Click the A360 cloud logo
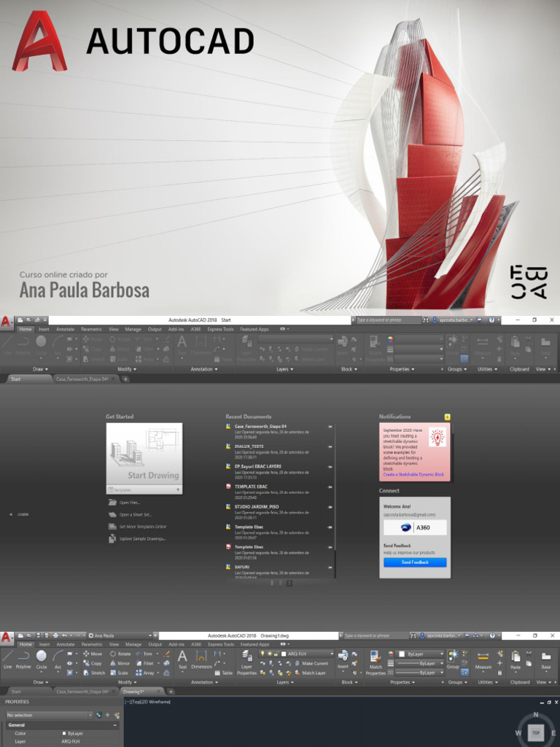The height and width of the screenshot is (747, 560). (x=407, y=527)
